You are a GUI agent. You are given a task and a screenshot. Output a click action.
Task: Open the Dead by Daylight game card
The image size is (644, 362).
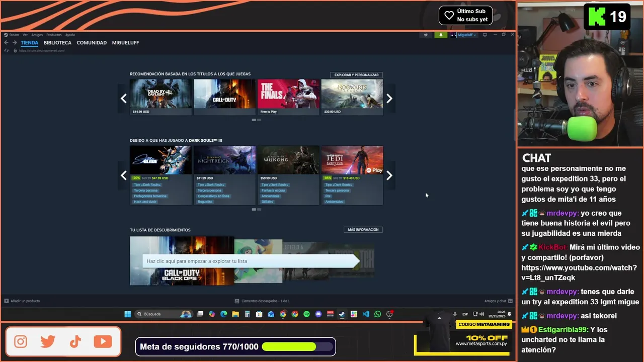161,97
